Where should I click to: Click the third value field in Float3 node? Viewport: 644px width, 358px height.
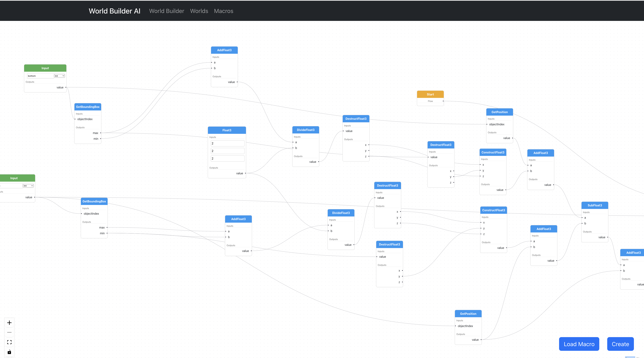pyautogui.click(x=227, y=158)
